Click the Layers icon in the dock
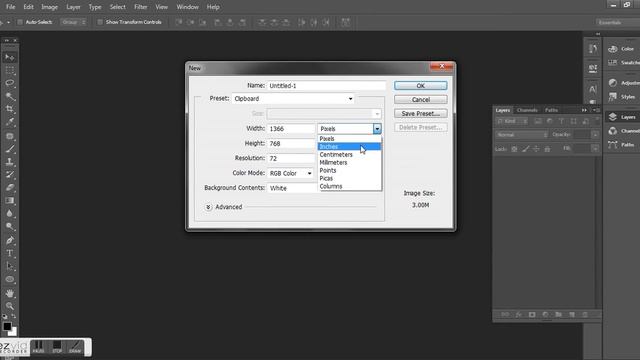This screenshot has width=640, height=360. pos(613,117)
